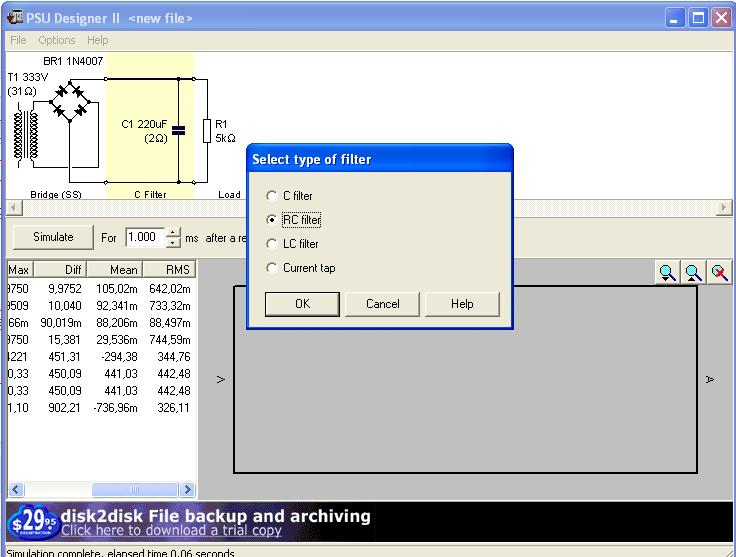This screenshot has height=557, width=736.
Task: Click the zoom in magnifier icon
Action: (x=667, y=273)
